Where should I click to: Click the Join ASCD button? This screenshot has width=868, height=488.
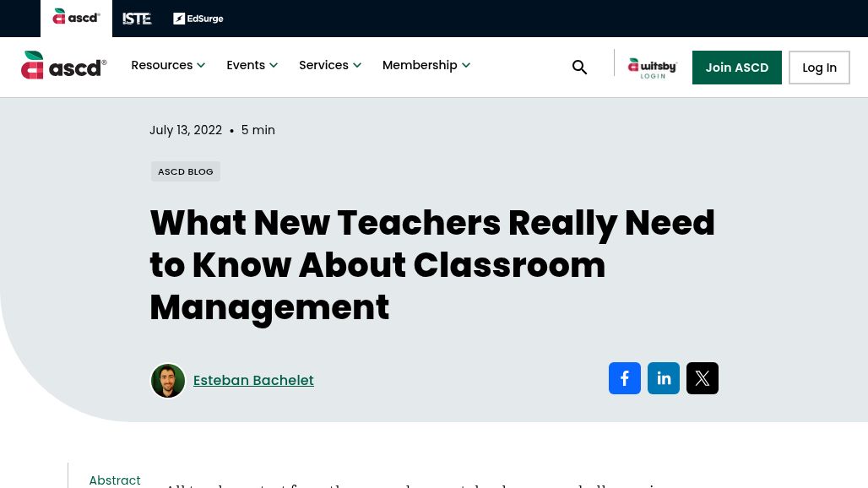[737, 68]
